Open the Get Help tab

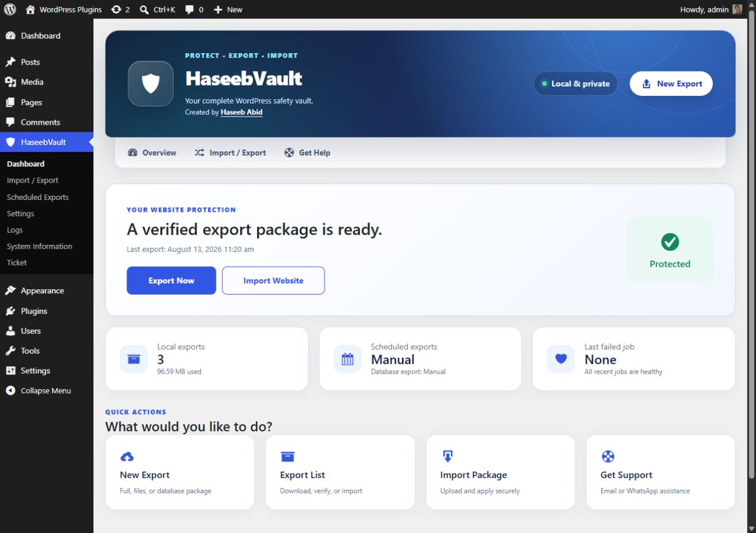pos(307,153)
